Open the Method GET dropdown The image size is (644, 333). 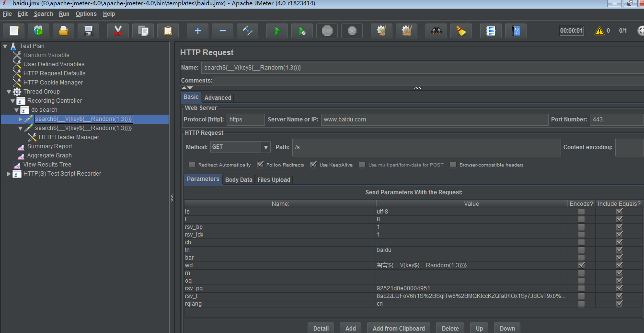(x=265, y=147)
